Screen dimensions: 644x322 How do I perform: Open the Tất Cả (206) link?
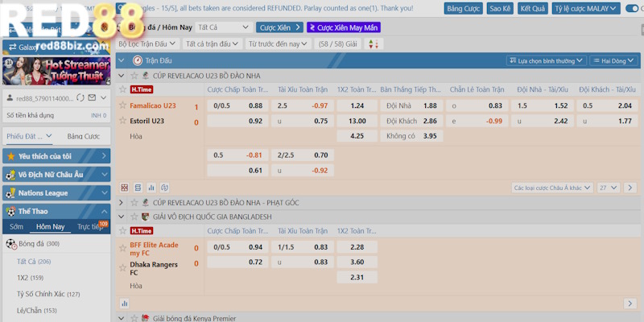click(x=34, y=261)
